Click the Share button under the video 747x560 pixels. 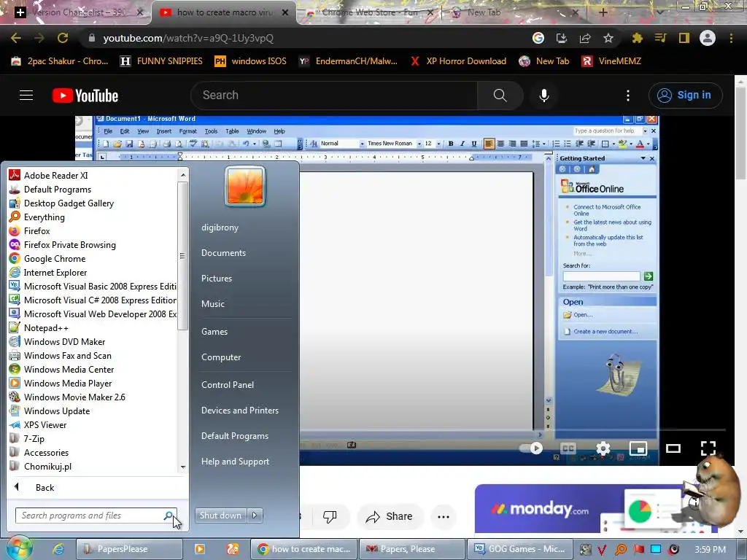pyautogui.click(x=389, y=517)
